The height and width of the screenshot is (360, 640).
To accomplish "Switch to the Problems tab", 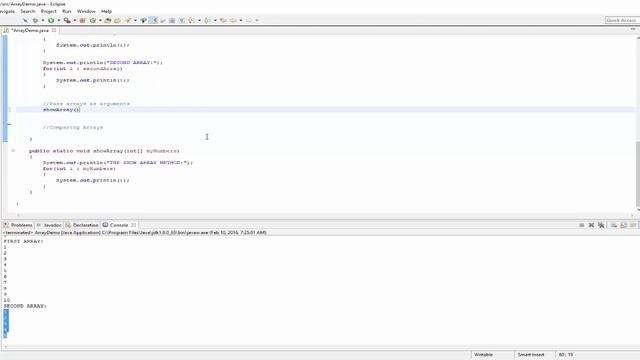I will tap(18, 225).
